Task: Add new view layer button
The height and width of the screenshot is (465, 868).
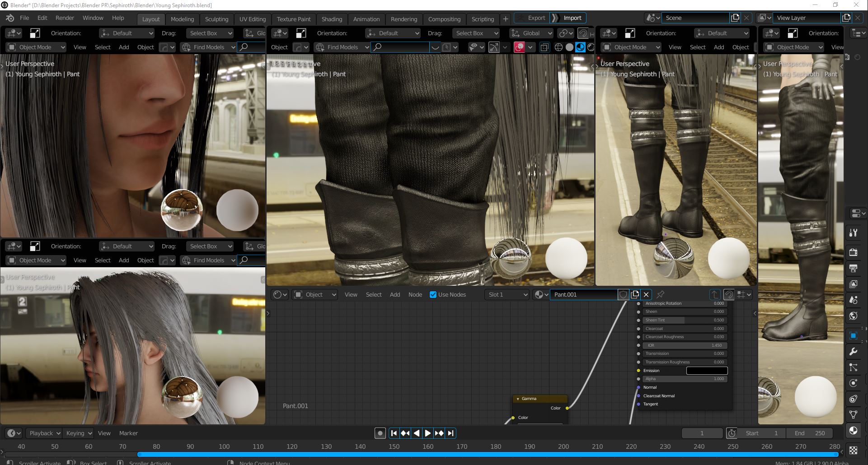Action: pyautogui.click(x=846, y=18)
